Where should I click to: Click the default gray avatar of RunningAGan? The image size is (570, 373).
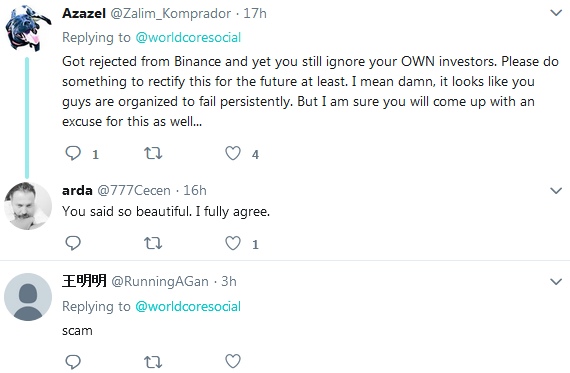(x=28, y=297)
